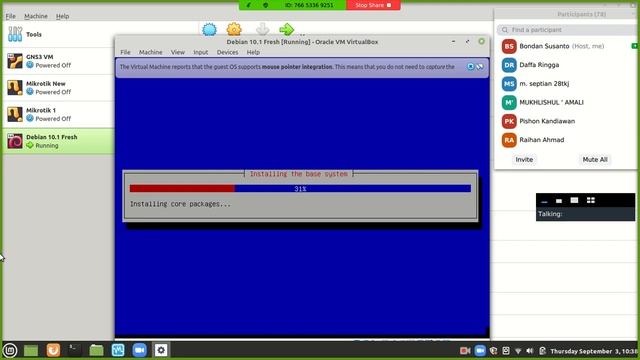
Task: Click the don't-show-again icon on notification bar
Action: (480, 67)
